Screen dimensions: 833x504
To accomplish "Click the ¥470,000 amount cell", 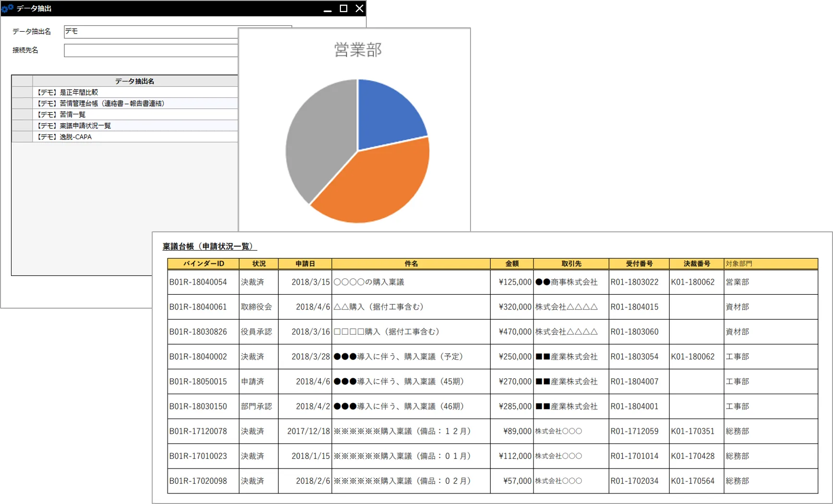I will tap(512, 332).
